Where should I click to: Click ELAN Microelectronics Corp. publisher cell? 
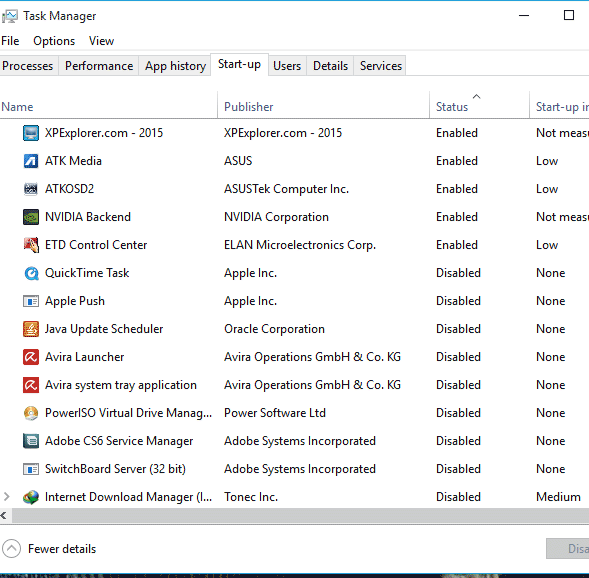point(300,245)
